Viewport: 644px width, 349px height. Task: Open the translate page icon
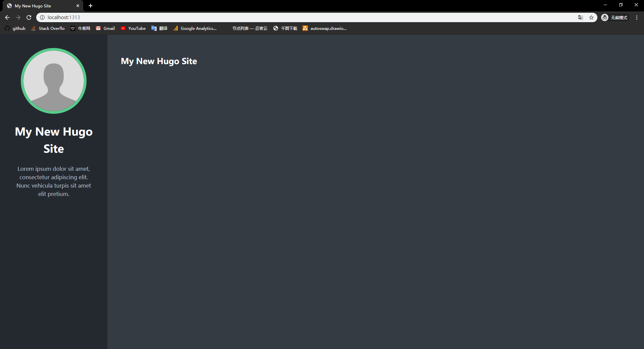pos(581,17)
